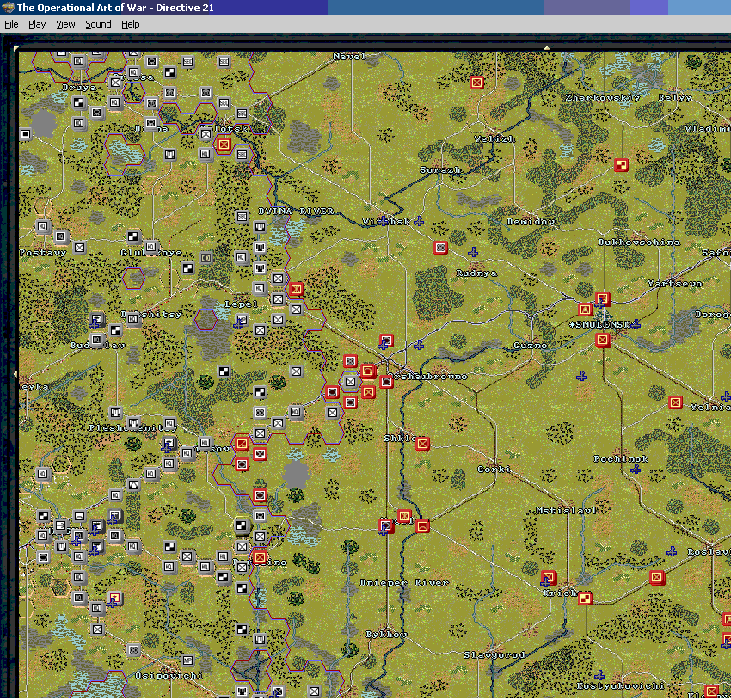The image size is (731, 700).
Task: Click the 'Velizh' town label
Action: pyautogui.click(x=494, y=138)
